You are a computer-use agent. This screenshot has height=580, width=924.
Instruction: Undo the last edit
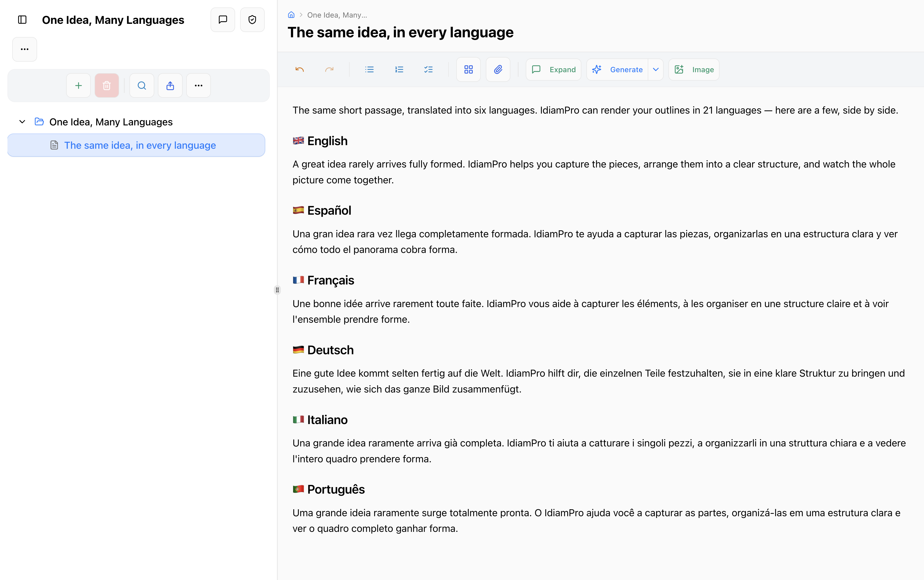(300, 69)
